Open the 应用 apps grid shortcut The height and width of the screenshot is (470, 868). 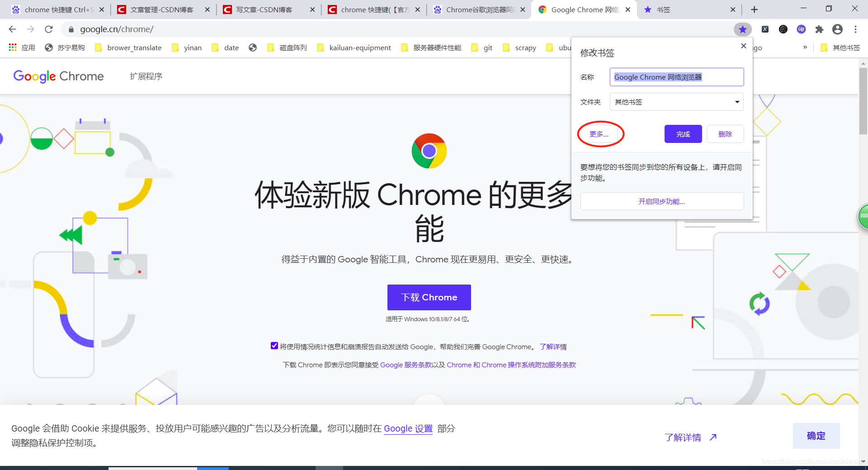tap(22, 47)
